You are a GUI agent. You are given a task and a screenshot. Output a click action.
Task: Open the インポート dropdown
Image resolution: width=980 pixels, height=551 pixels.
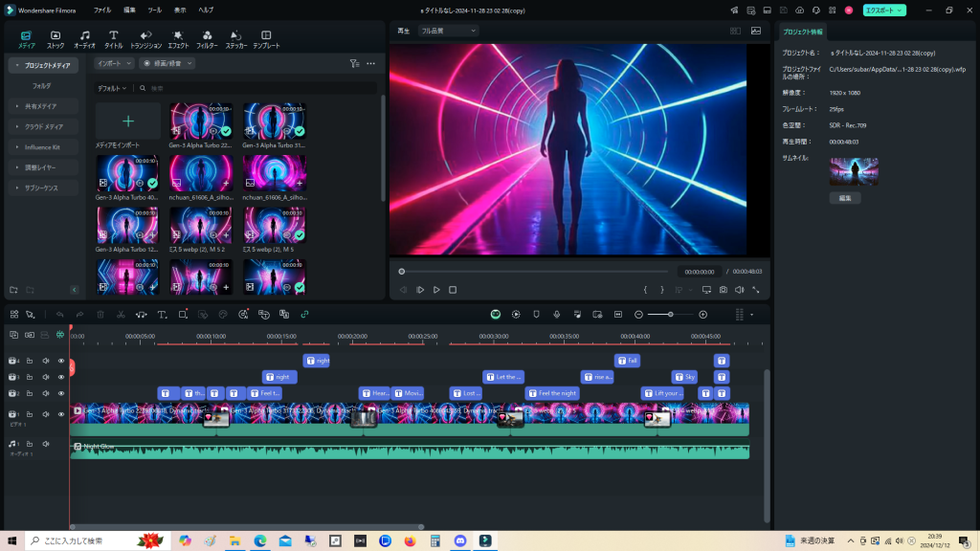(115, 63)
